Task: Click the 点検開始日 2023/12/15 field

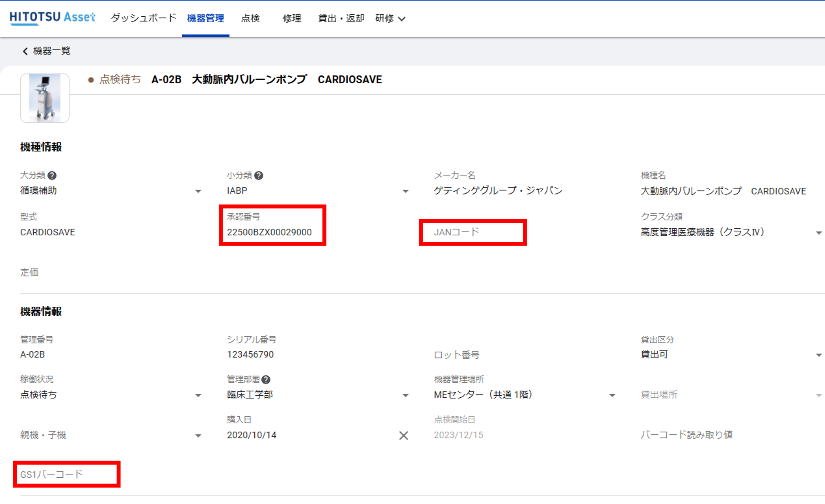Action: (525, 435)
